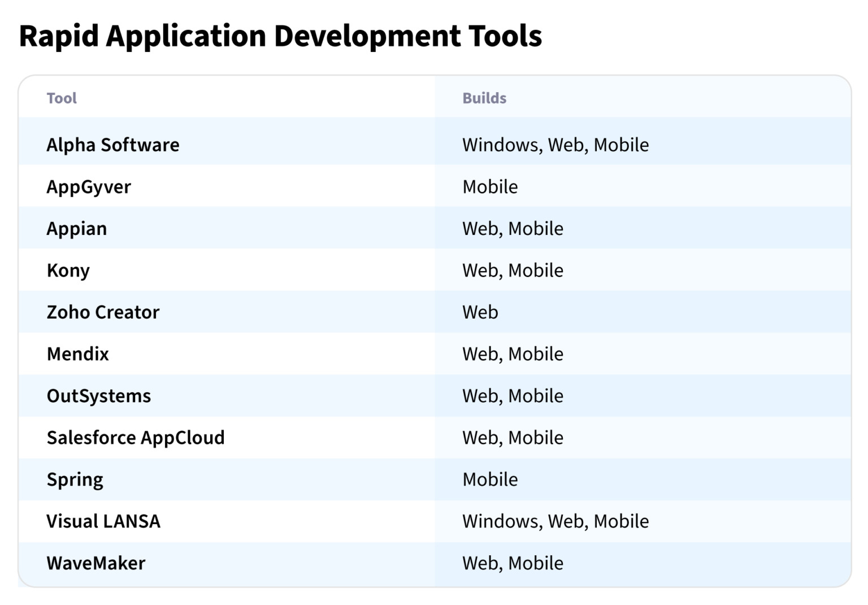Screen dimensions: 868x605
Task: Click the Windows, Web, Mobile cell beside Visual LANSA
Action: point(555,521)
